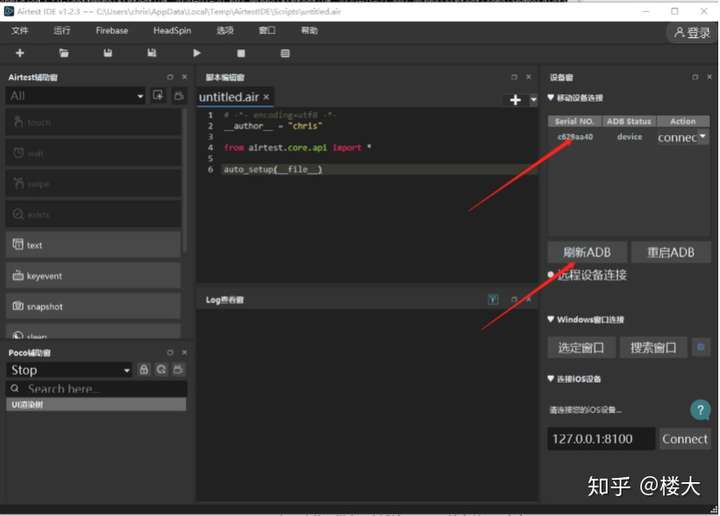Click the filter icon in the Log viewer header
Viewport: 720px width, 516px height.
point(493,300)
